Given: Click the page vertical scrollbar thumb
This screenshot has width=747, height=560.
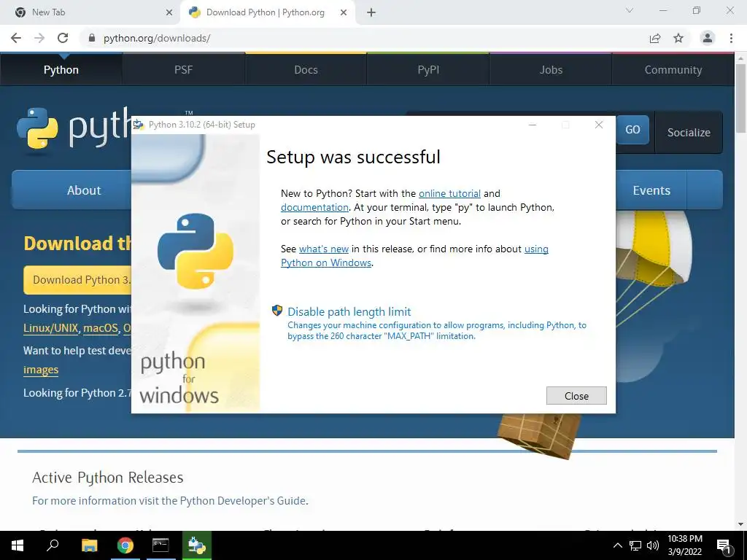Looking at the screenshot, I should (x=741, y=98).
